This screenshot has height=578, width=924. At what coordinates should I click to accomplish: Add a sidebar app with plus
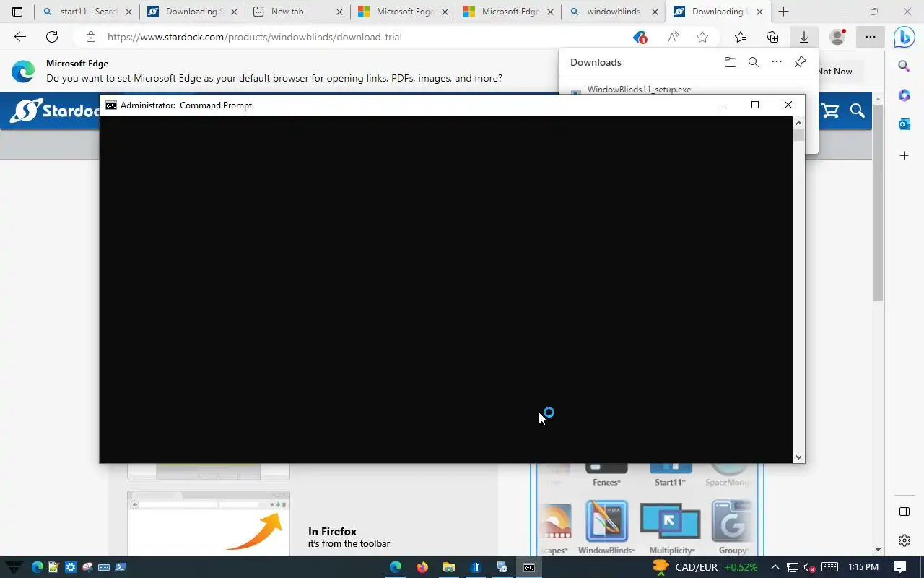pos(904,155)
